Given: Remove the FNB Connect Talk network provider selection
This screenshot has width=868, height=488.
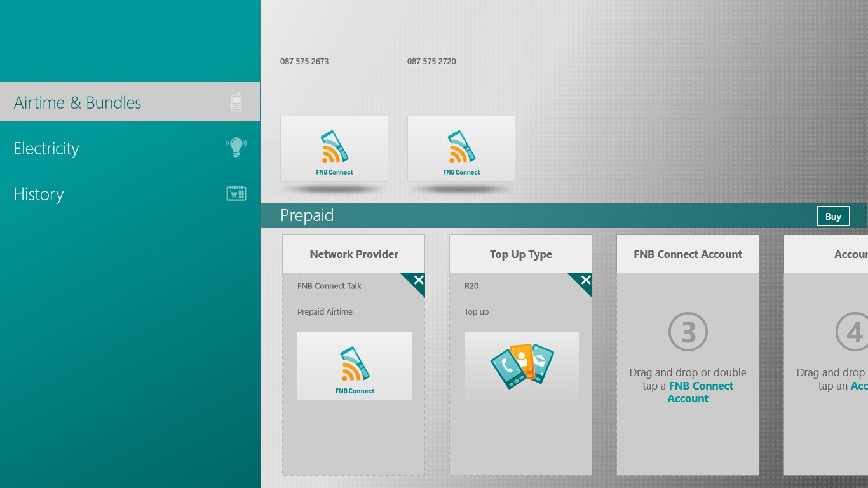Looking at the screenshot, I should (x=417, y=281).
